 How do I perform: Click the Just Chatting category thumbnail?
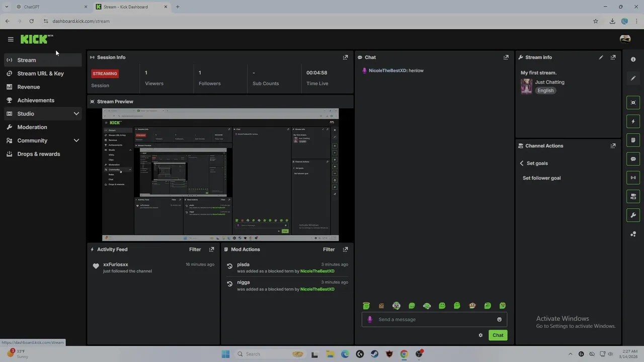[526, 86]
